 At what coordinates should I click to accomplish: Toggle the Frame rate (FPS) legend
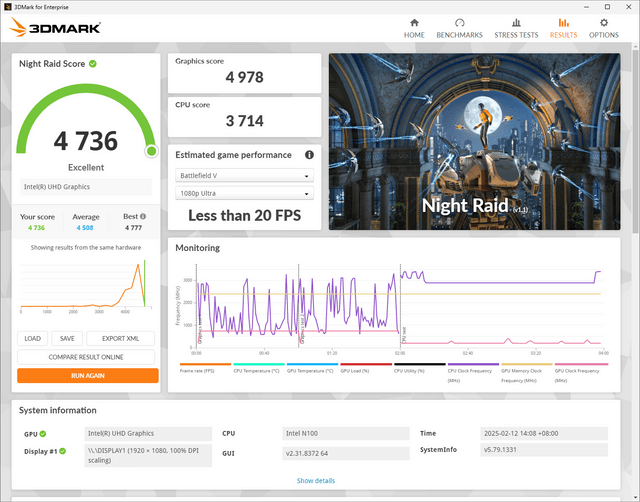[x=205, y=368]
